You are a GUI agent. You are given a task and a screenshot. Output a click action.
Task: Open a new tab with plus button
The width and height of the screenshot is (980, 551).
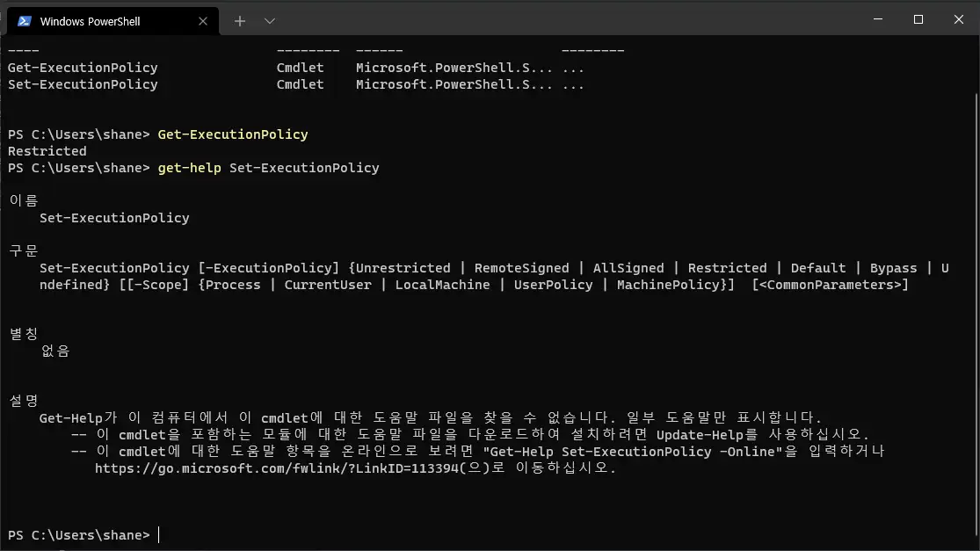point(240,21)
